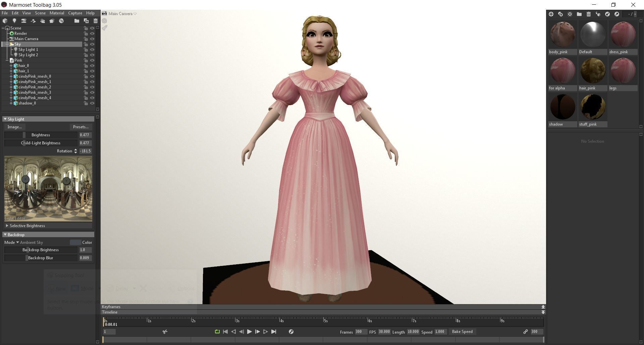Hide the Sky object with its eye icon

(x=92, y=44)
